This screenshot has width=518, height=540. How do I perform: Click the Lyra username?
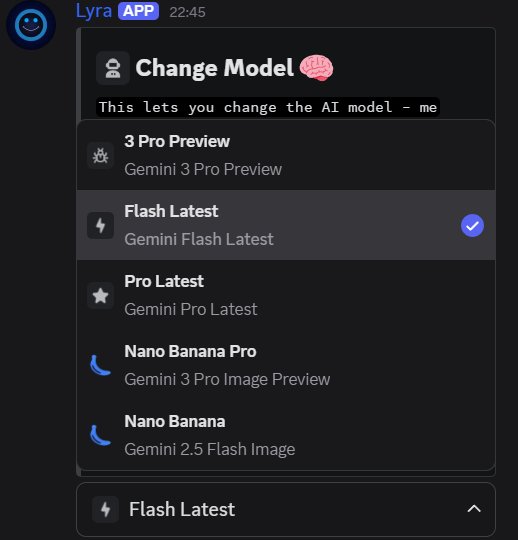coord(94,11)
